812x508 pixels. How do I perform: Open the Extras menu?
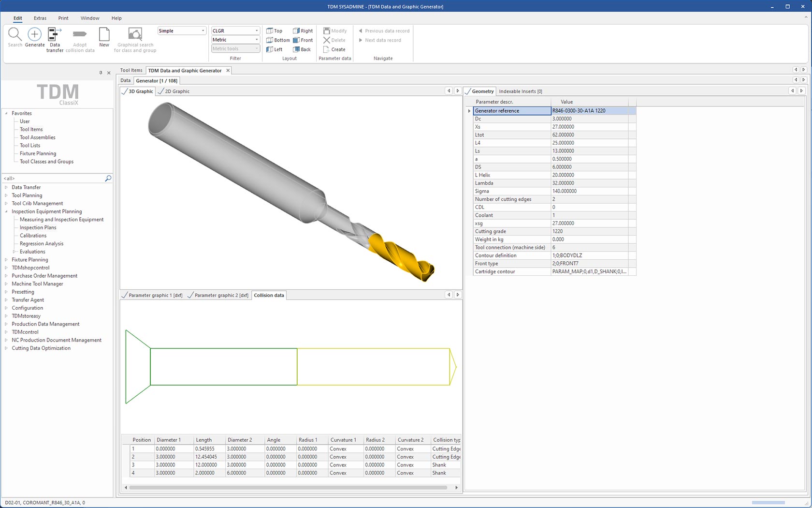[40, 18]
